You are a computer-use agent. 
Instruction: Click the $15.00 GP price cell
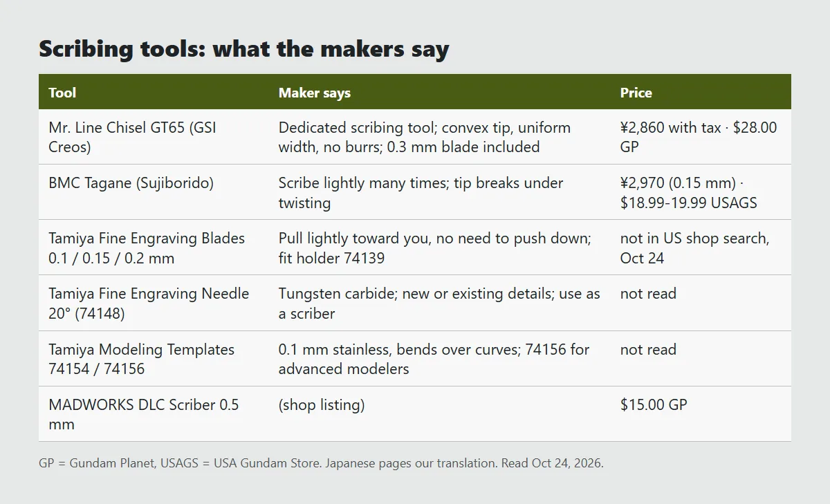(x=654, y=404)
